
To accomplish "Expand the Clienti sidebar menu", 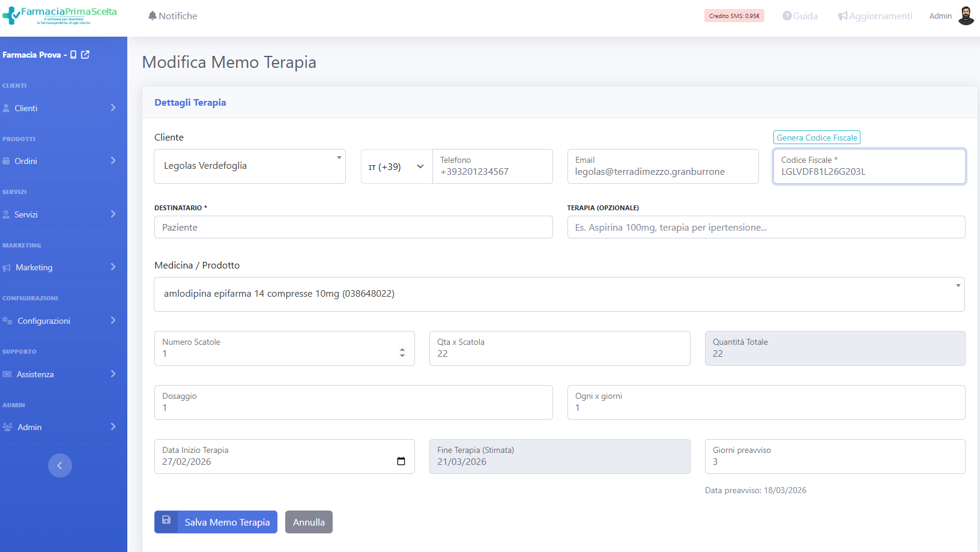I will pos(60,108).
